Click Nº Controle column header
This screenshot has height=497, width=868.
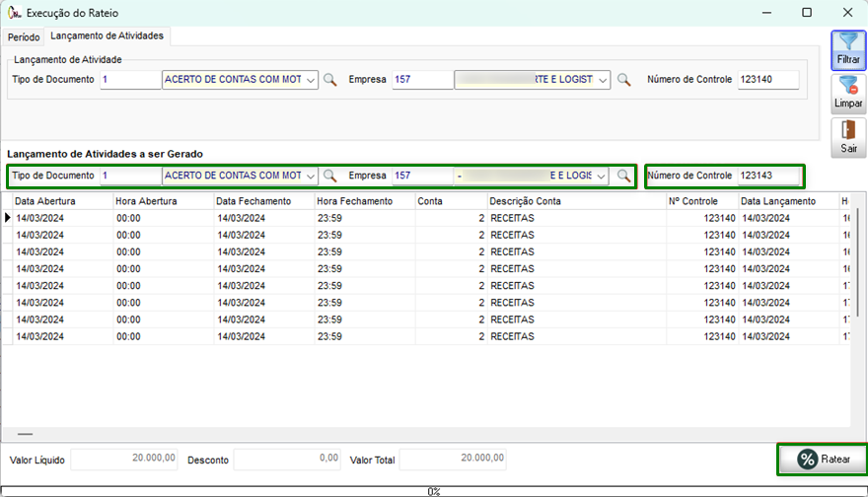point(702,201)
